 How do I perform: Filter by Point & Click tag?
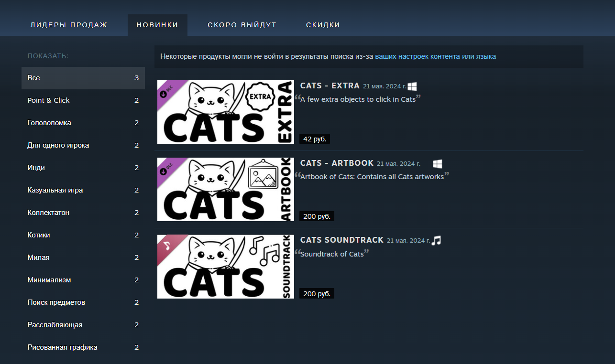tap(83, 100)
